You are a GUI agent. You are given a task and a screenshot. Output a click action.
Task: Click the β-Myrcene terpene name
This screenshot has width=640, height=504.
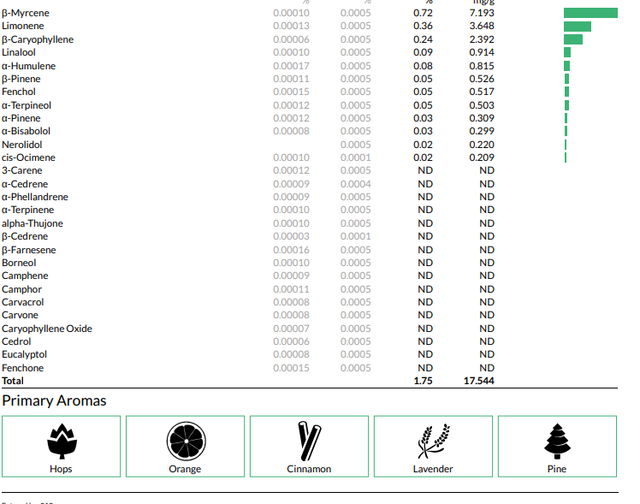point(25,13)
